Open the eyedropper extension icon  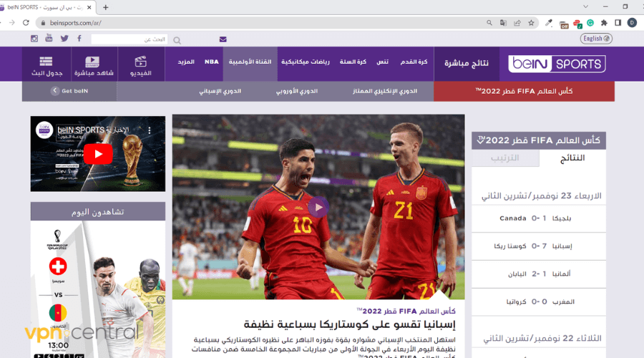(x=549, y=23)
